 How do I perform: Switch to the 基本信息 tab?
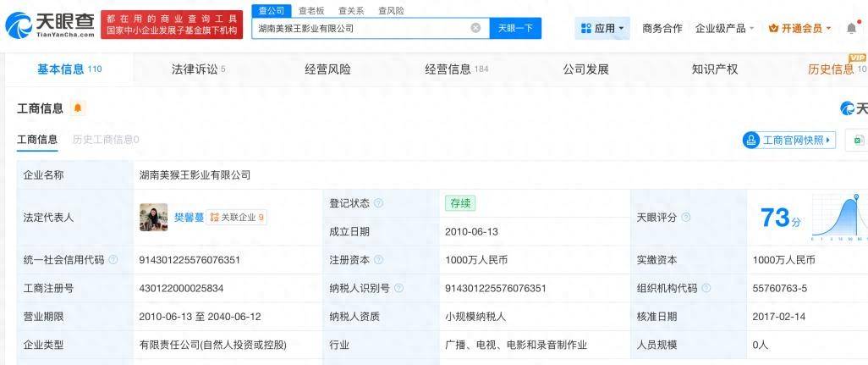tap(69, 69)
